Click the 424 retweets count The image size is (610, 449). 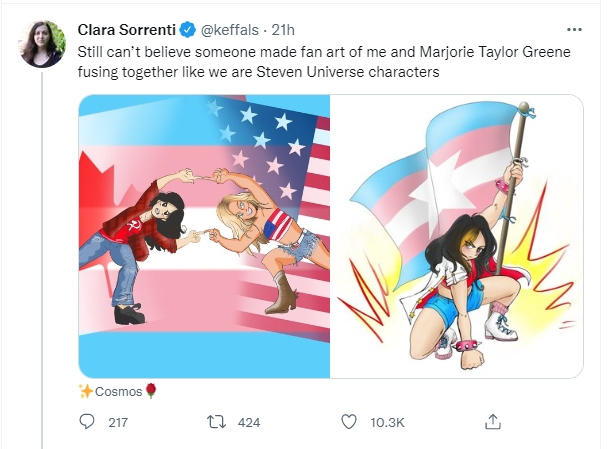pyautogui.click(x=249, y=423)
